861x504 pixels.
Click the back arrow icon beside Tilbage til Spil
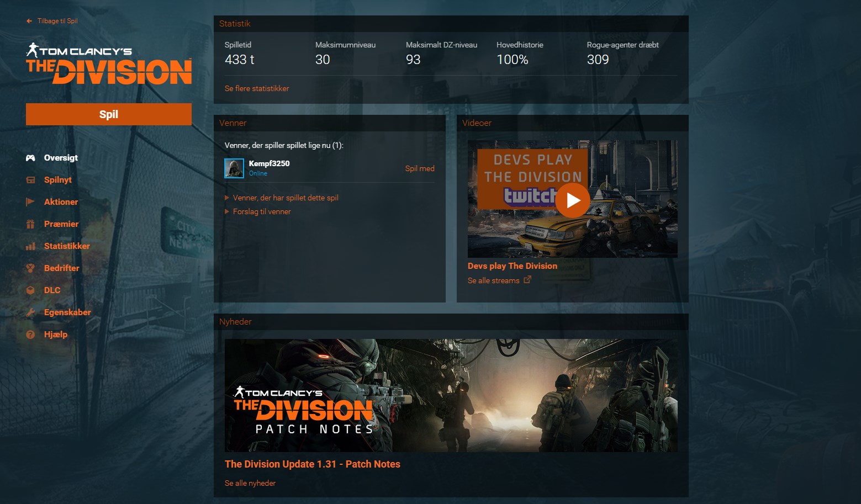point(29,21)
